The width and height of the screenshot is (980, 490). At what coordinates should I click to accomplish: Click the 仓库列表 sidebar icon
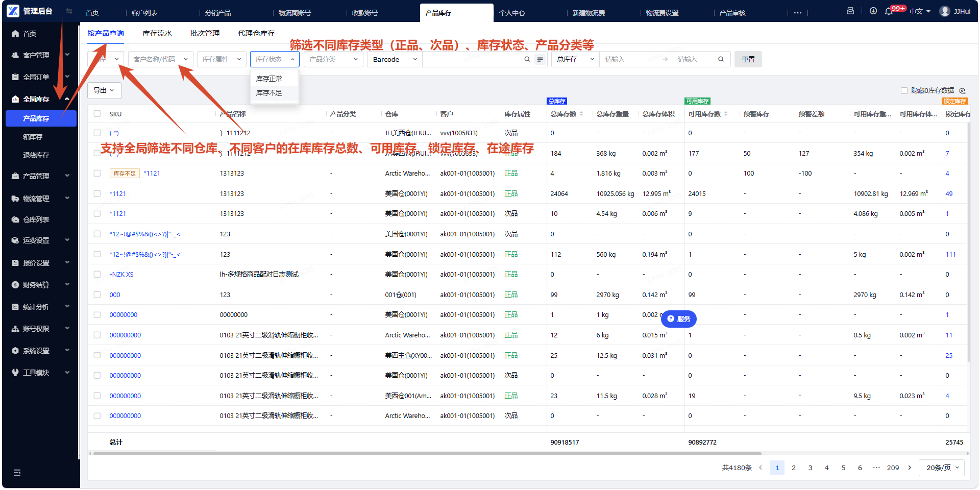click(x=15, y=219)
